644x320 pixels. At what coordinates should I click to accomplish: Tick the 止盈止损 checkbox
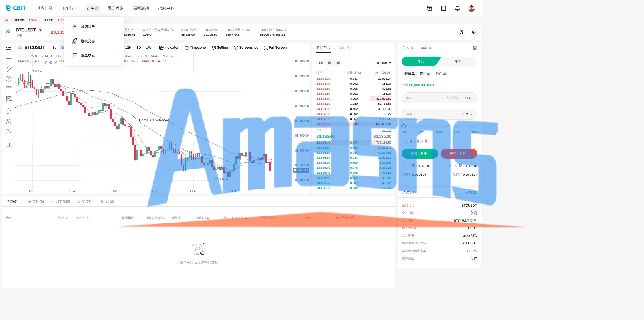click(405, 141)
